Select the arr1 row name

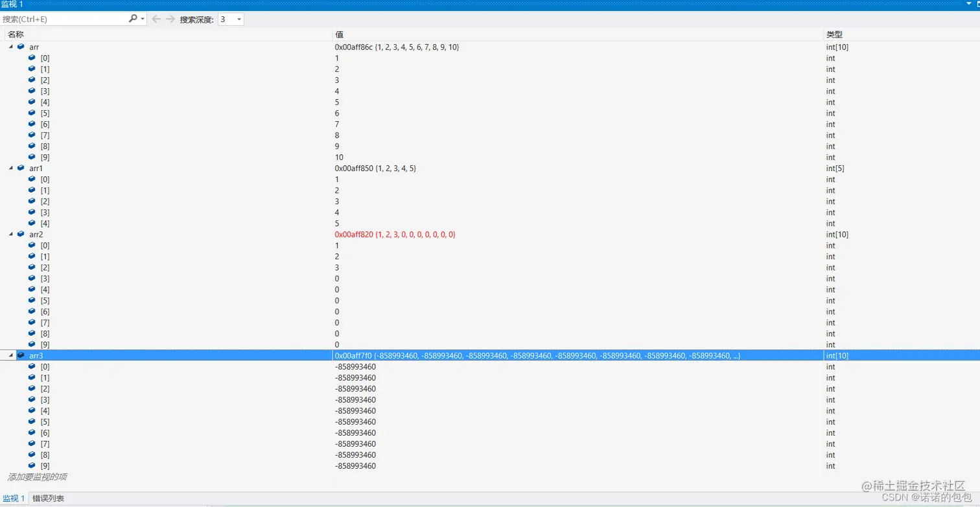point(36,168)
